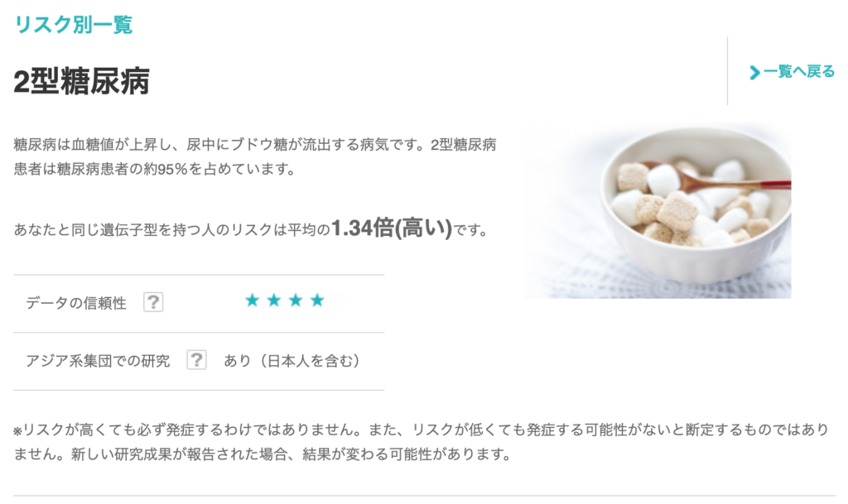This screenshot has width=848, height=504.
Task: Click the データの信頼性 row label
Action: tap(76, 303)
